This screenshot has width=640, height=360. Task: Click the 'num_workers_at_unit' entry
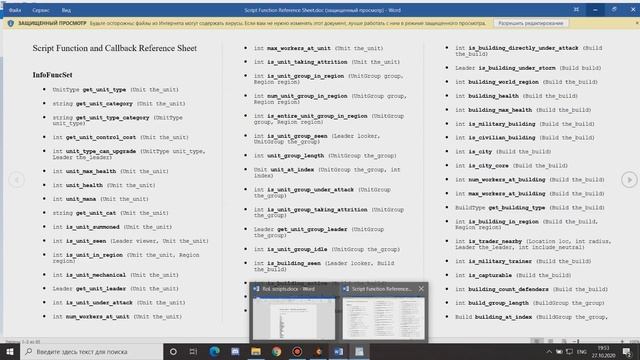[117, 316]
